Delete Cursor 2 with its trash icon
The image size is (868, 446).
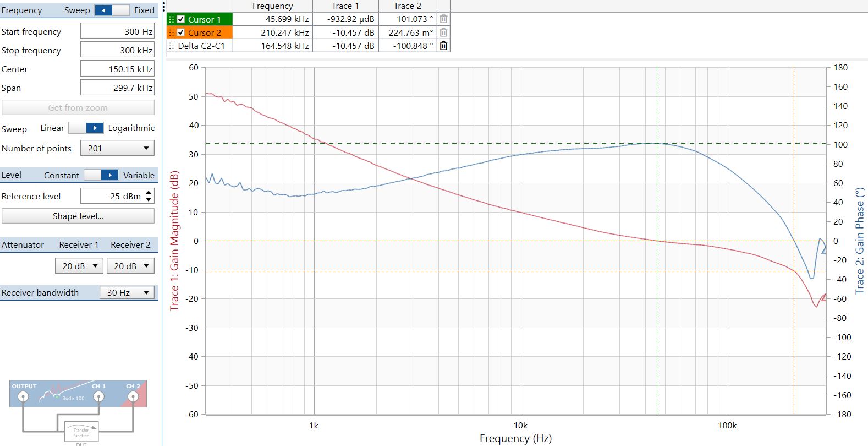(443, 32)
